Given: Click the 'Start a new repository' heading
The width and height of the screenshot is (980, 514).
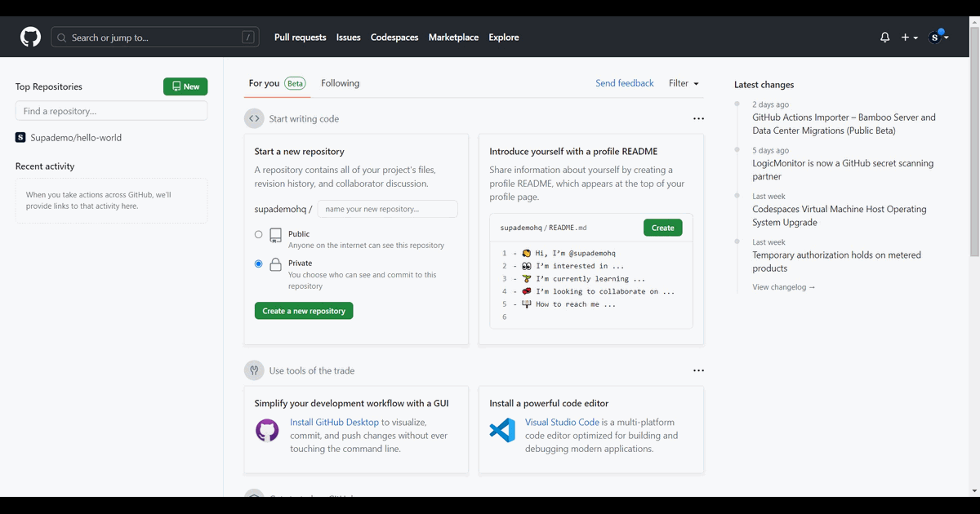Looking at the screenshot, I should coord(299,152).
